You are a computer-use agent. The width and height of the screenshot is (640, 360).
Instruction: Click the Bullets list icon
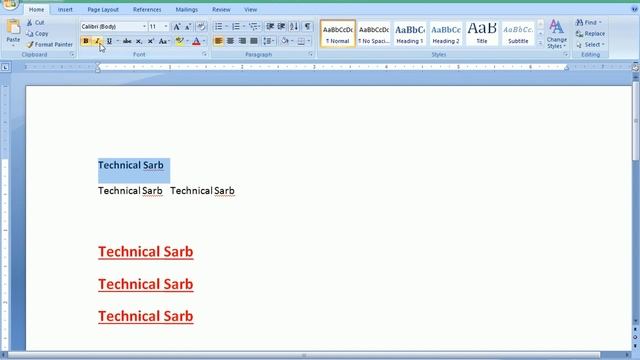coord(218,27)
